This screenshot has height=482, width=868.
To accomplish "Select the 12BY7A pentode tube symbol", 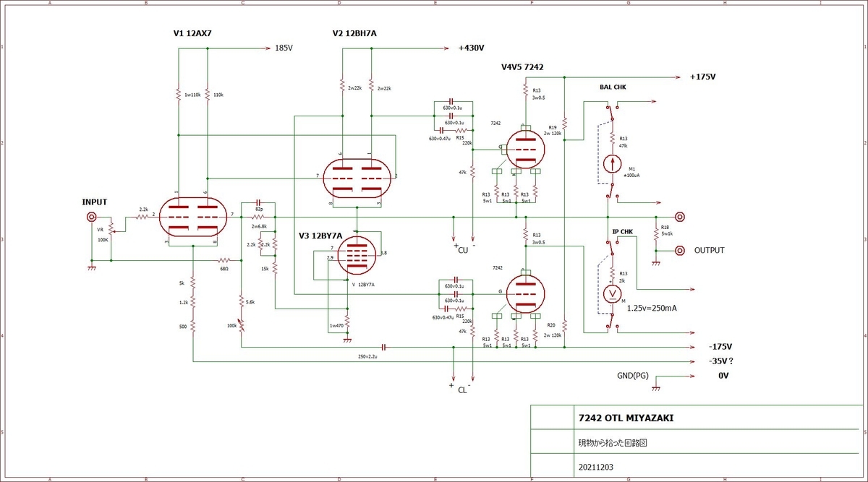I will click(357, 256).
